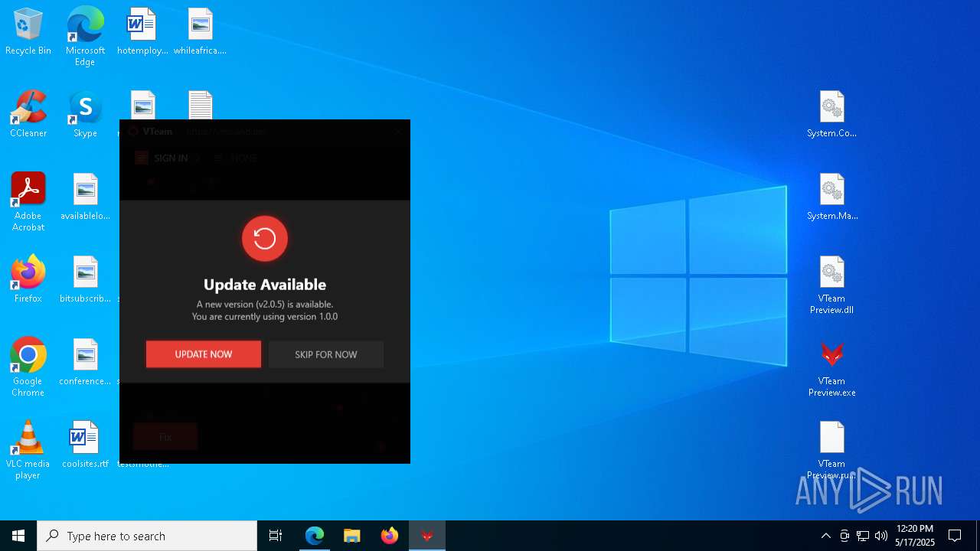Select the Adobe Acrobat desktop shortcut

[x=28, y=202]
